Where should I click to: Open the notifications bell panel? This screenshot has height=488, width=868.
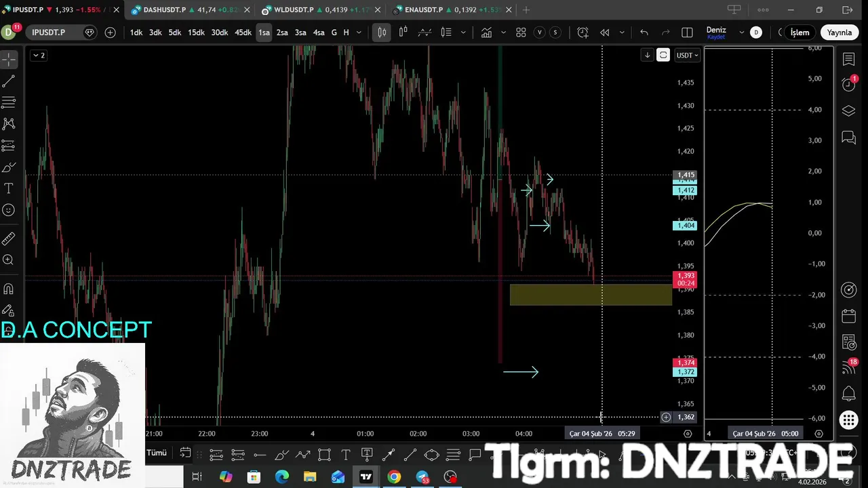(848, 394)
